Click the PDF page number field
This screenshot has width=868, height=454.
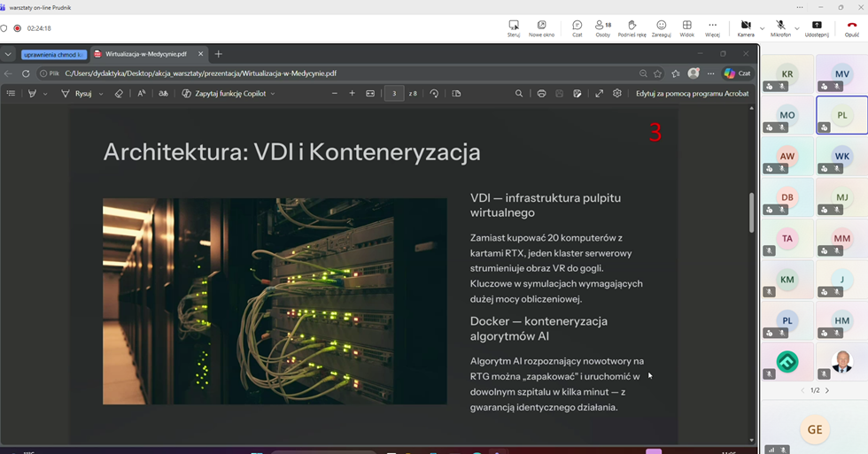pos(394,93)
